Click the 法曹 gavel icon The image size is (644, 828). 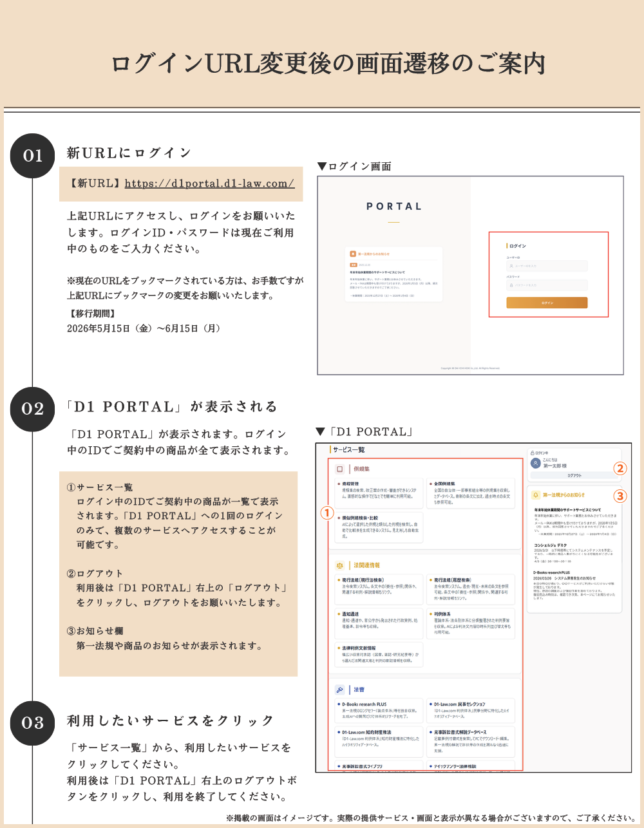340,690
